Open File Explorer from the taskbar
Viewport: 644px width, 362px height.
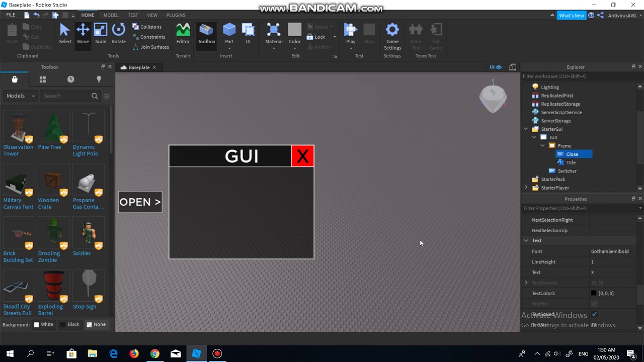(x=93, y=353)
